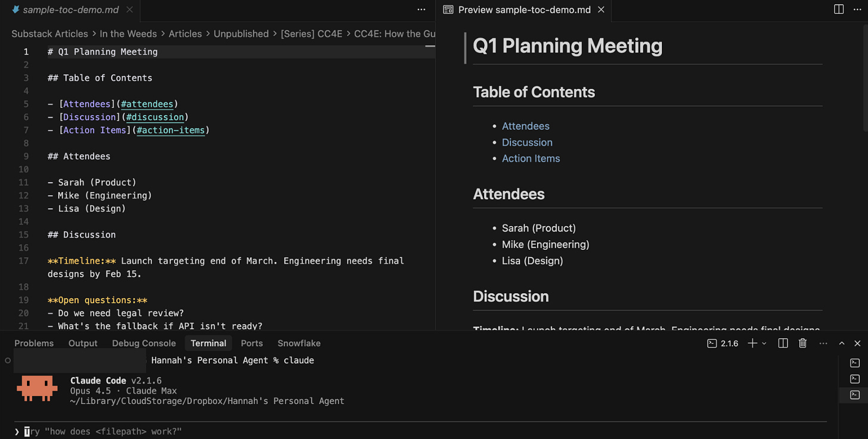868x439 pixels.
Task: Kill terminal with the trash icon
Action: click(x=803, y=343)
